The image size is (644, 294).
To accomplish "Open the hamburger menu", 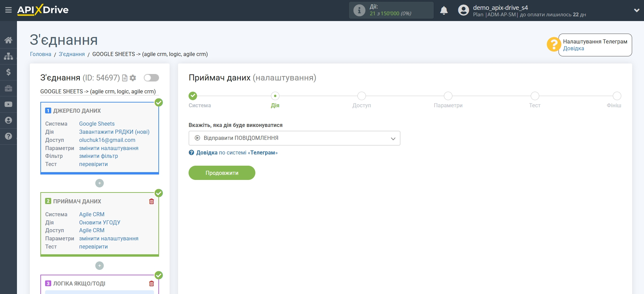I will click(8, 10).
